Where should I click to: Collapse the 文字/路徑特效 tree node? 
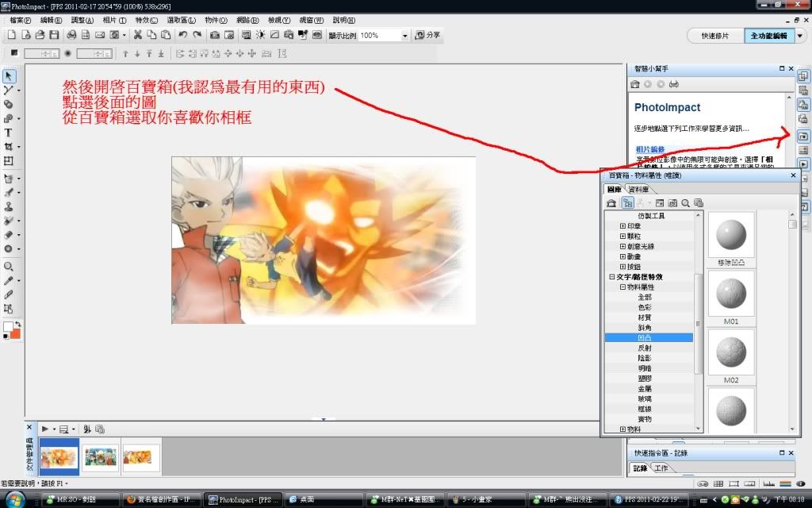click(x=611, y=277)
